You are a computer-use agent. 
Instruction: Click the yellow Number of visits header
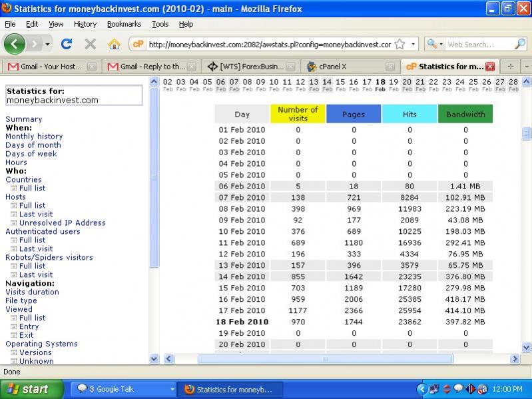point(298,114)
